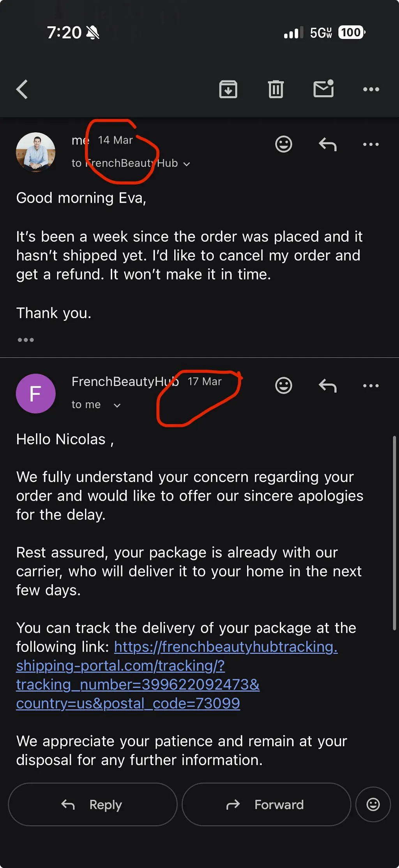Tap reply arrow on FrenchBeautyHub's message

coord(327,386)
